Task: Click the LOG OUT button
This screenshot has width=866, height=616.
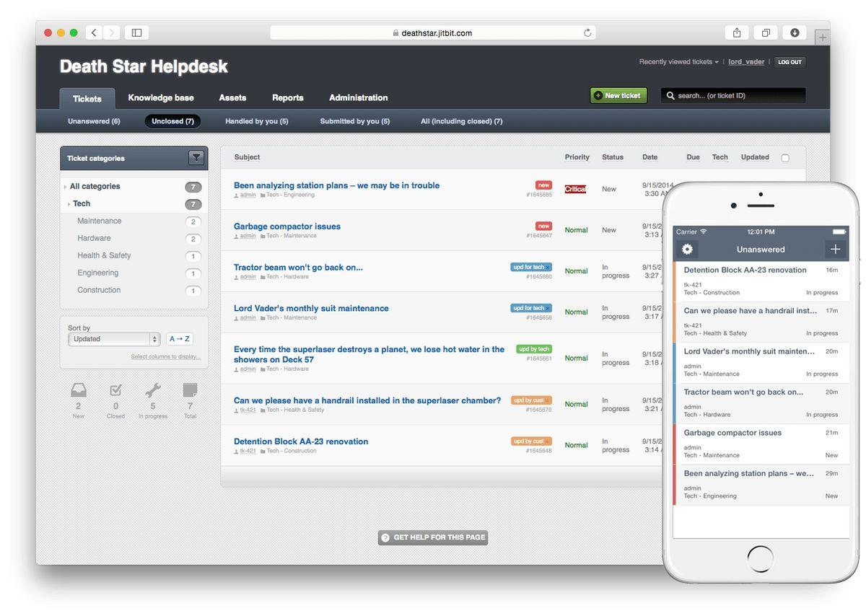Action: pyautogui.click(x=790, y=62)
